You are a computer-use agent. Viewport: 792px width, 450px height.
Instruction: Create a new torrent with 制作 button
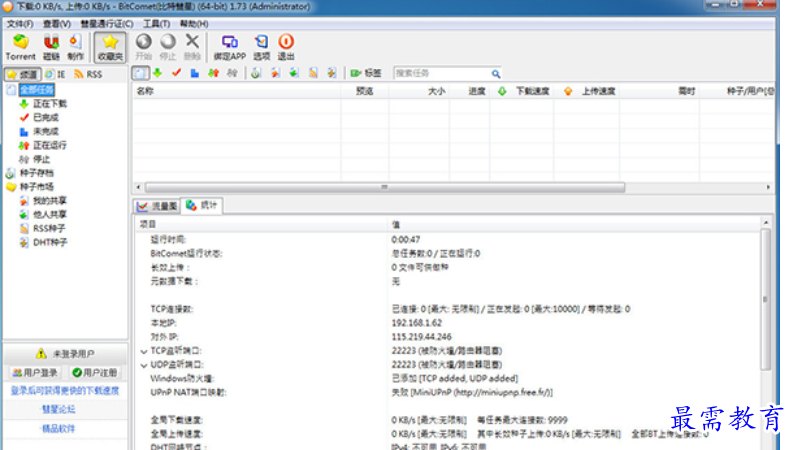pos(75,47)
